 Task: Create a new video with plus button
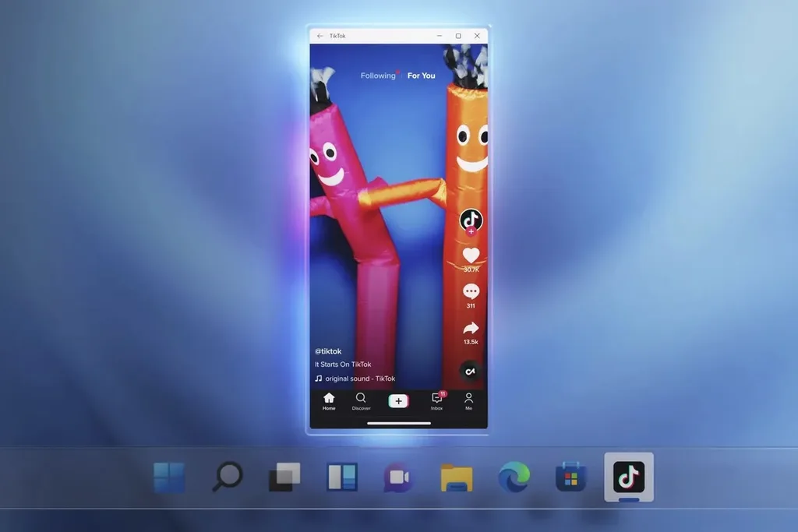[398, 401]
